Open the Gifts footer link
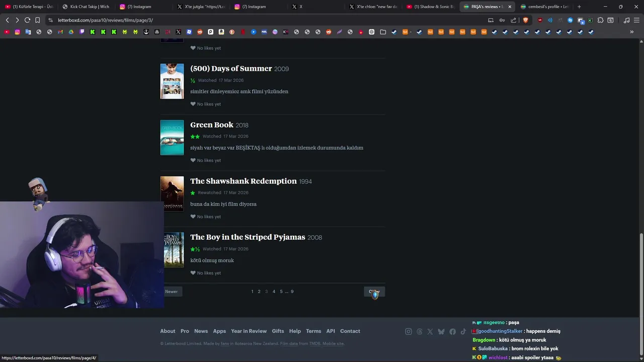The width and height of the screenshot is (644, 362). (x=278, y=331)
